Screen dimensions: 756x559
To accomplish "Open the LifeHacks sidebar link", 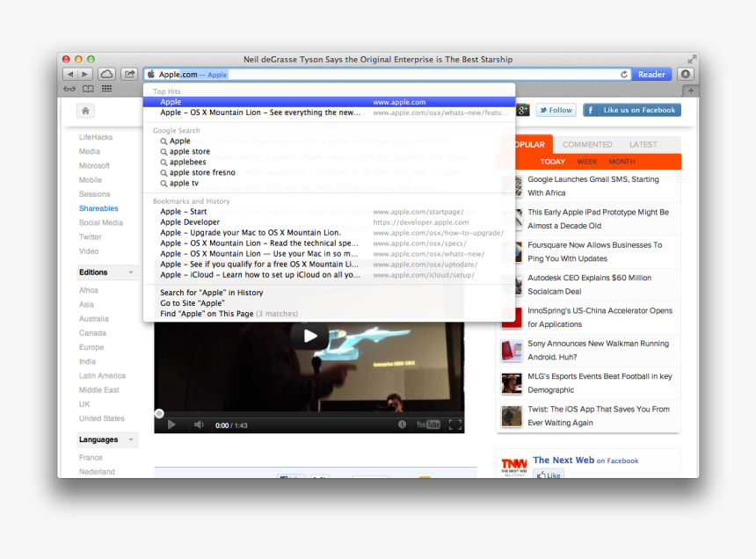I will 96,137.
